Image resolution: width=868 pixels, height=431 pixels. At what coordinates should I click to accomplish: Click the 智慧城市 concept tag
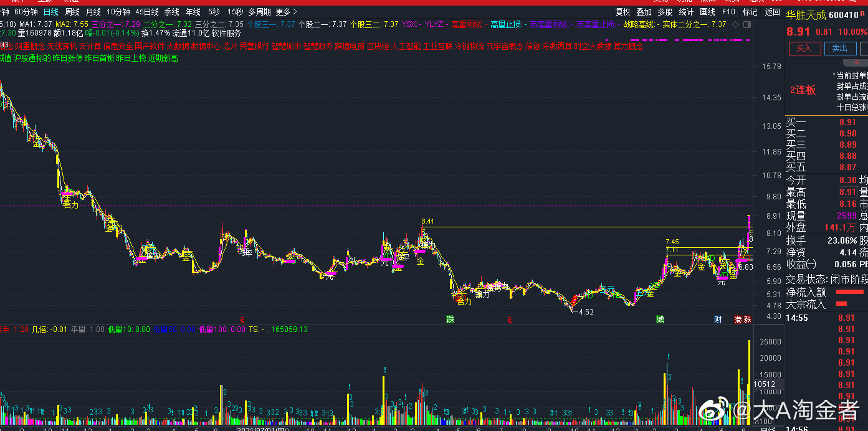tap(286, 46)
